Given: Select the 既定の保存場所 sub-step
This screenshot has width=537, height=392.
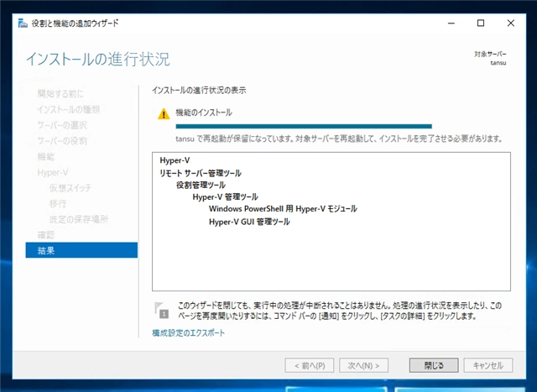Looking at the screenshot, I should pyautogui.click(x=79, y=219).
